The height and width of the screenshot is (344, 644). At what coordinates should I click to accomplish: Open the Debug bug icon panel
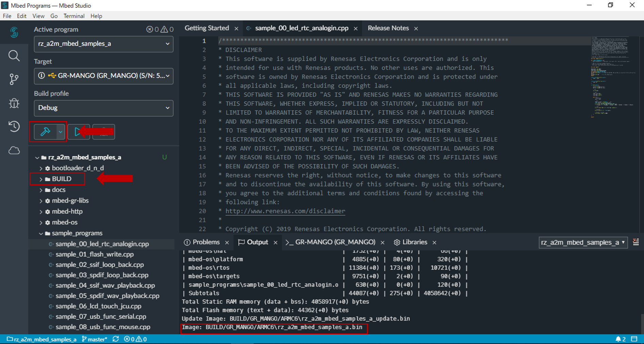tap(14, 103)
